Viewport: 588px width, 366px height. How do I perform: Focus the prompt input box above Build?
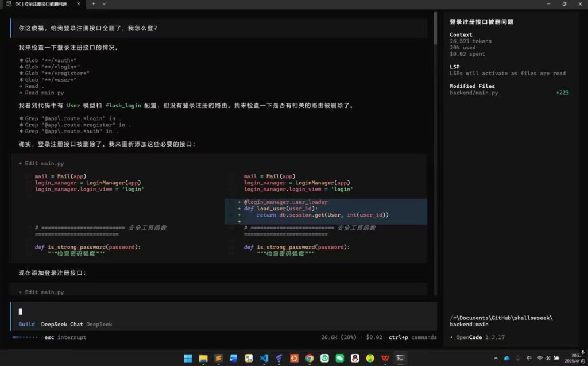coord(224,311)
